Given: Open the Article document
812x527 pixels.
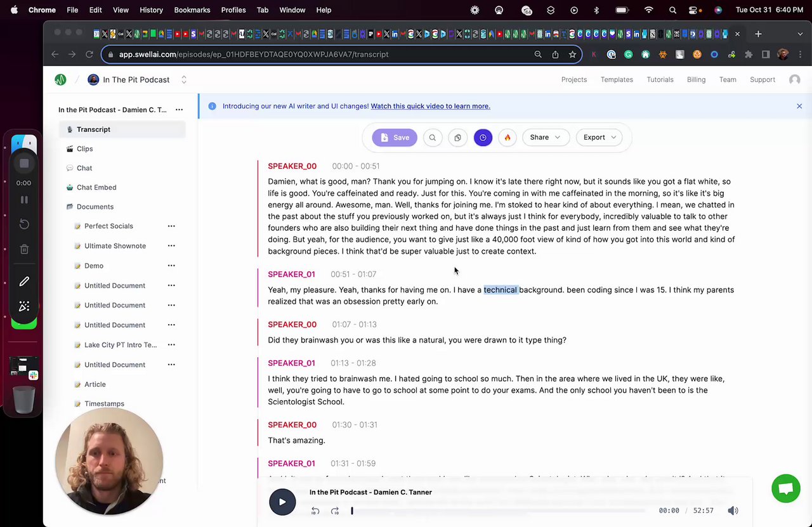Looking at the screenshot, I should point(95,384).
